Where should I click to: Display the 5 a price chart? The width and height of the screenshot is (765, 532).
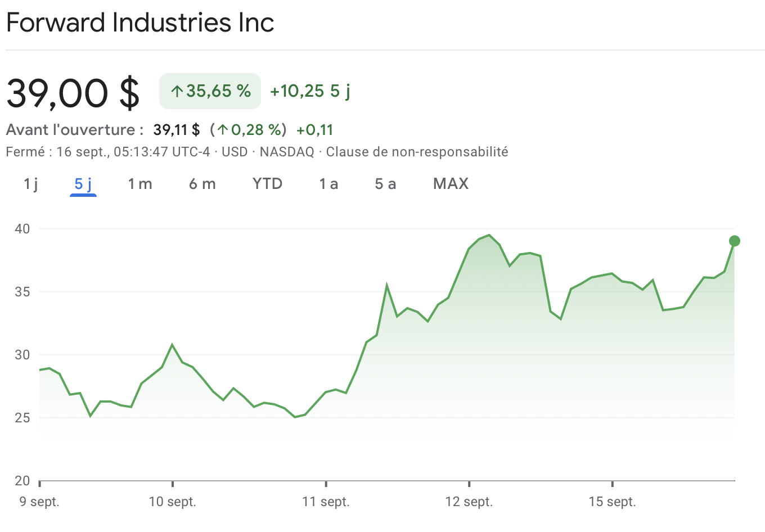pyautogui.click(x=385, y=184)
